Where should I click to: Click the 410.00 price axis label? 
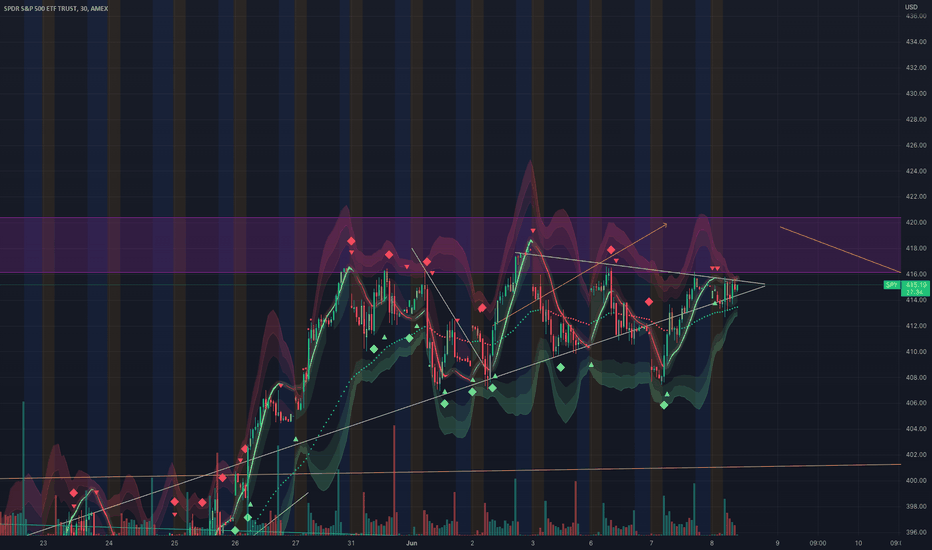(916, 351)
